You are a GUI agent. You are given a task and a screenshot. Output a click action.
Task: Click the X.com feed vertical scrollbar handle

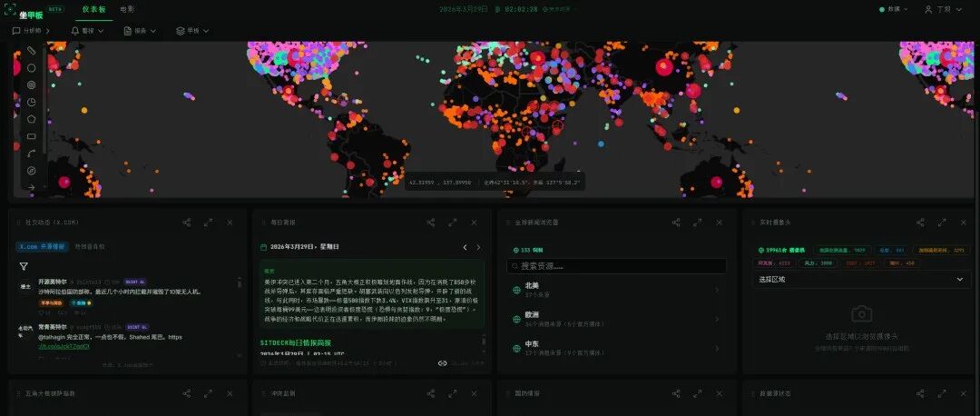(239, 282)
